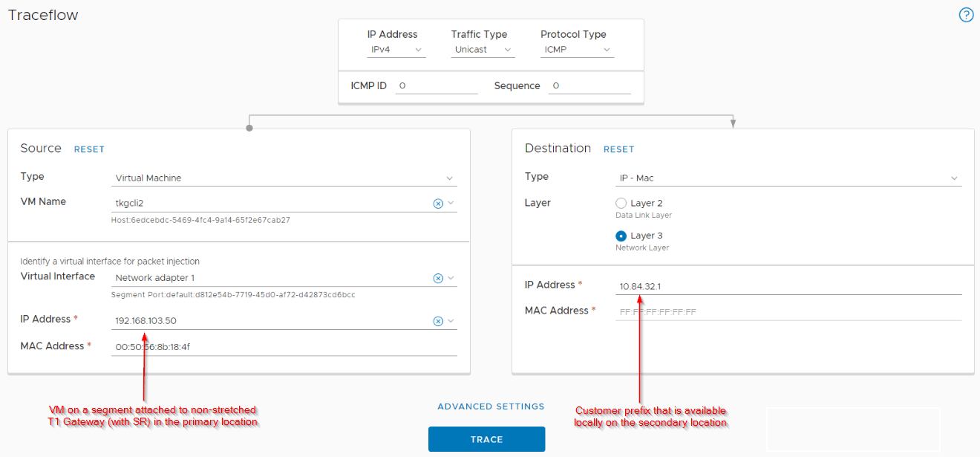Click the Destination RESET link

(618, 149)
